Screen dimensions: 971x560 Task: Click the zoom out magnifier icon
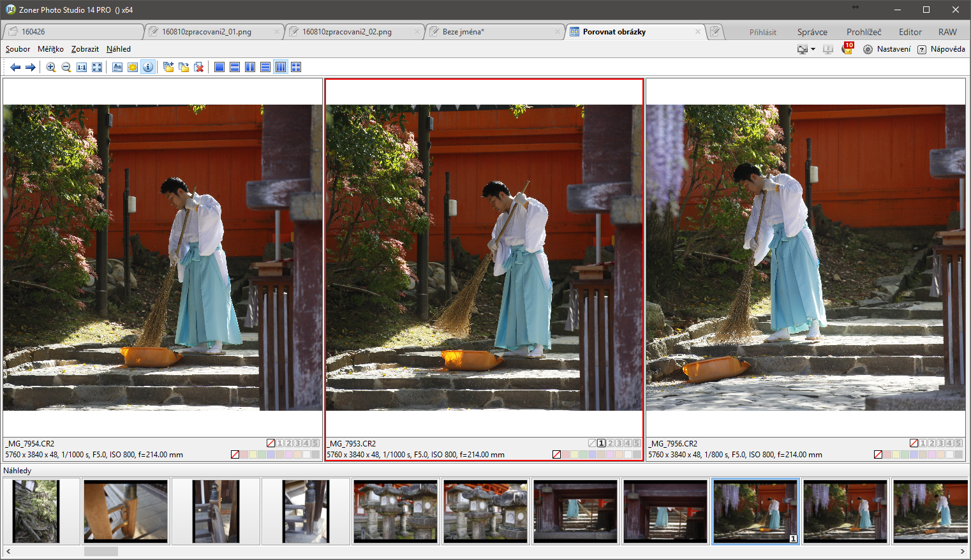(66, 67)
